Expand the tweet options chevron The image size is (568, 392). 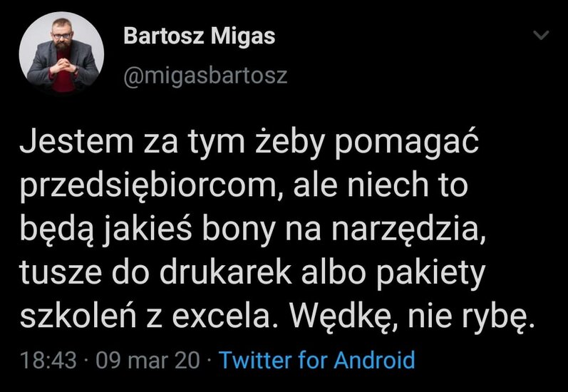coord(542,35)
